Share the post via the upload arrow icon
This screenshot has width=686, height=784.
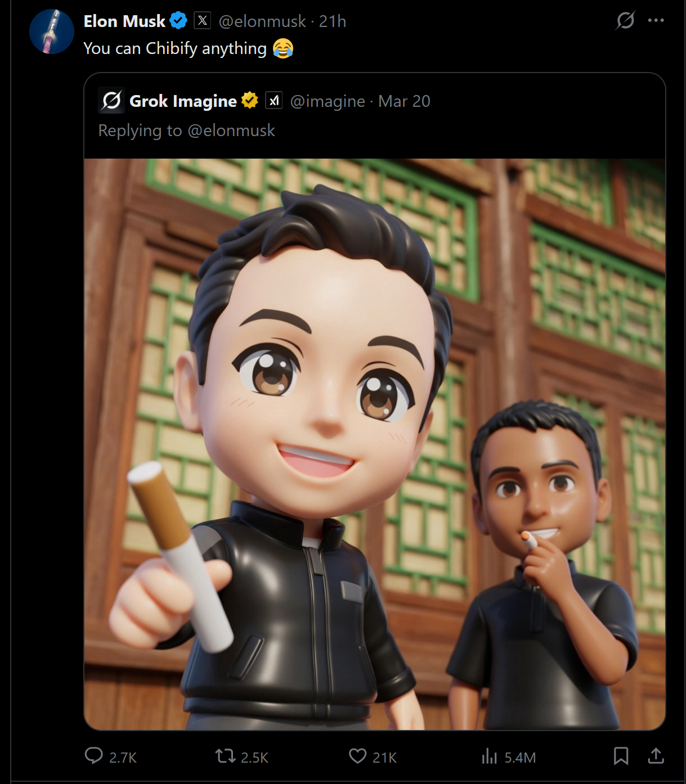656,755
